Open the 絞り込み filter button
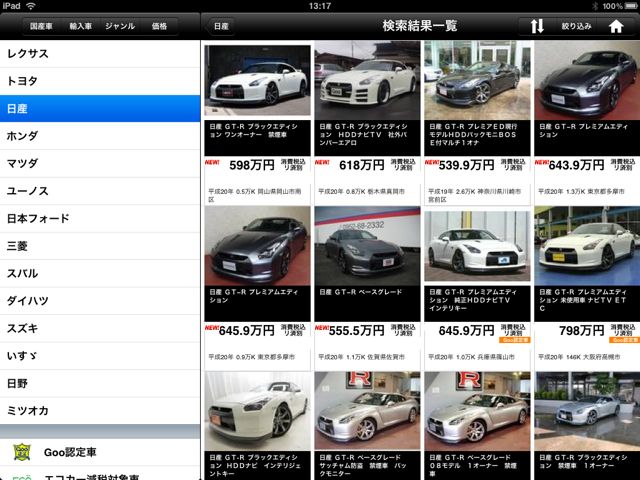 coord(576,26)
